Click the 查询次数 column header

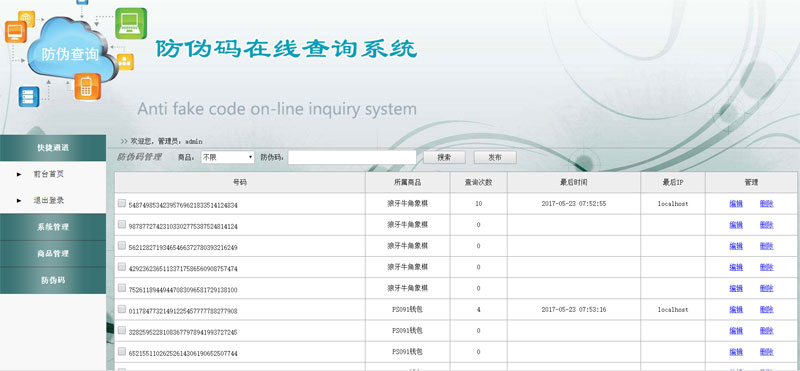pos(479,182)
